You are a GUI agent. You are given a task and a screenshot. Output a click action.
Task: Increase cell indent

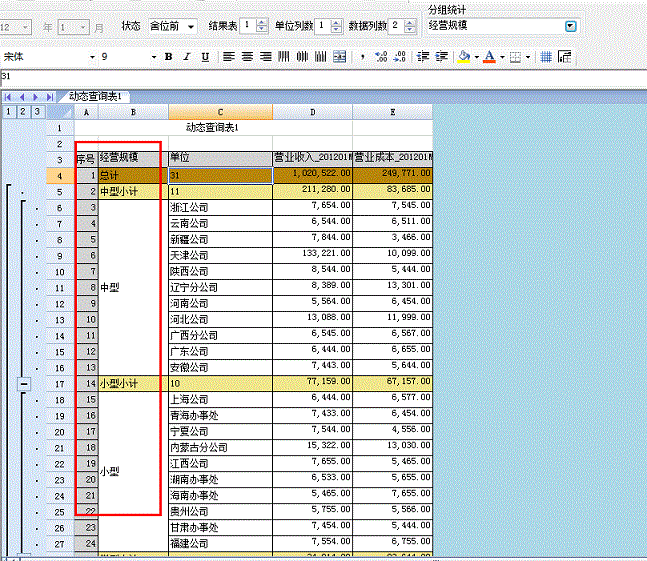(x=442, y=57)
